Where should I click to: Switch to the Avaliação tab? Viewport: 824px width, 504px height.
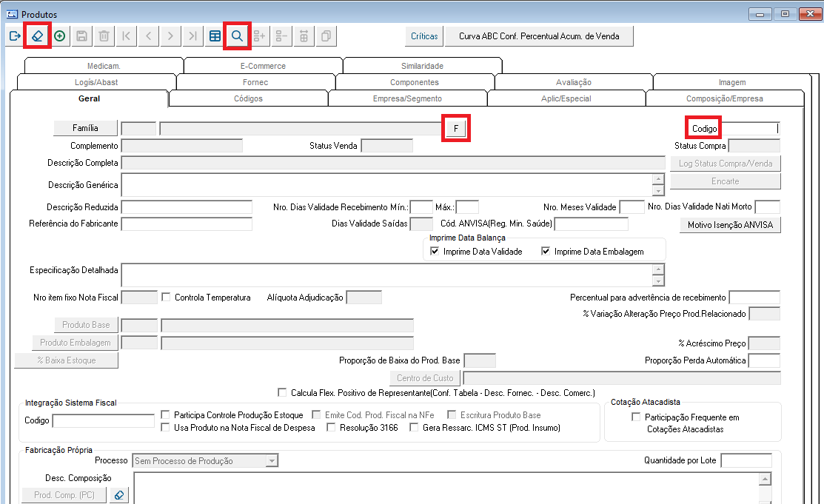pyautogui.click(x=573, y=82)
